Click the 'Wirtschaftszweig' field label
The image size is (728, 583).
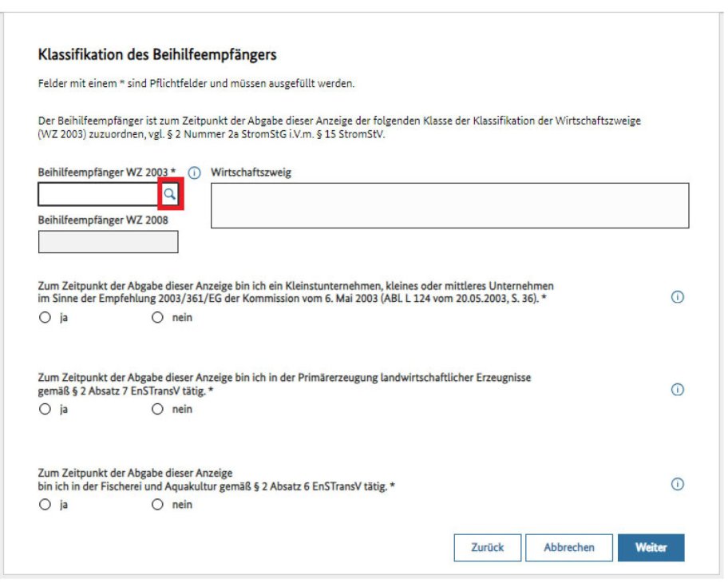point(251,173)
